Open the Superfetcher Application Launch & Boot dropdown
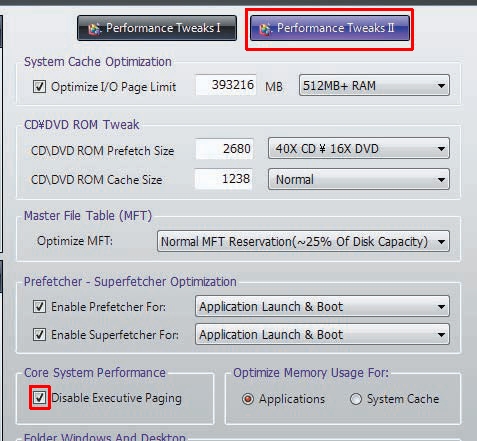This screenshot has height=441, width=477. pos(322,334)
